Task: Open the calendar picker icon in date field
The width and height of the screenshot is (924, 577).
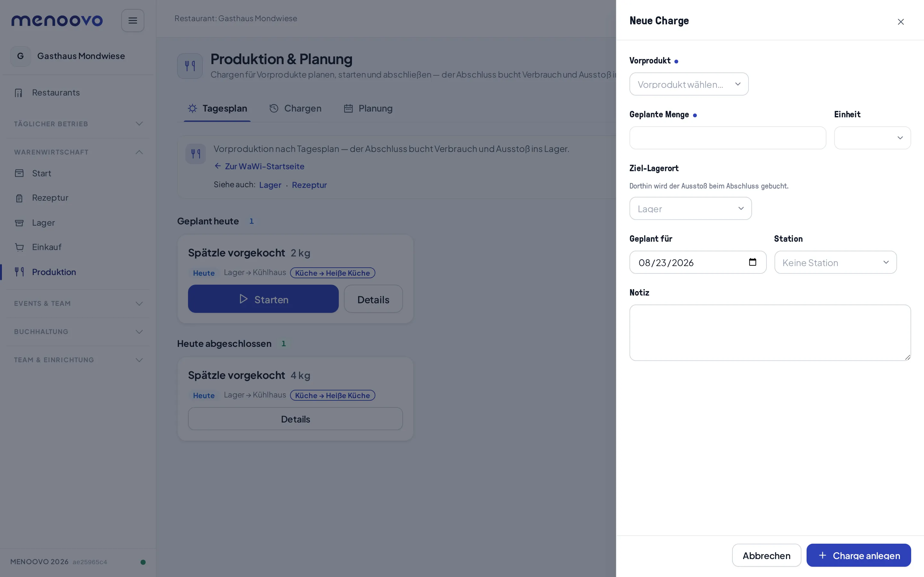Action: coord(753,262)
